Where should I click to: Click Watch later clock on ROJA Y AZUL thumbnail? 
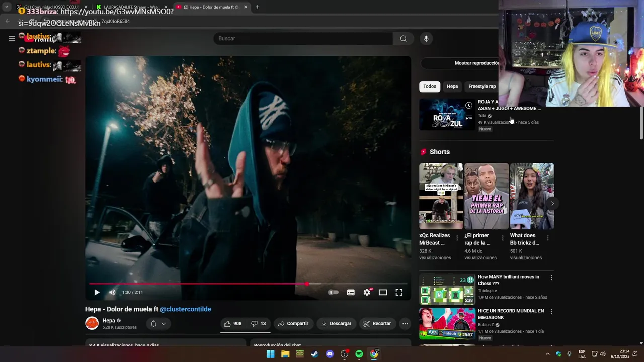point(469,105)
